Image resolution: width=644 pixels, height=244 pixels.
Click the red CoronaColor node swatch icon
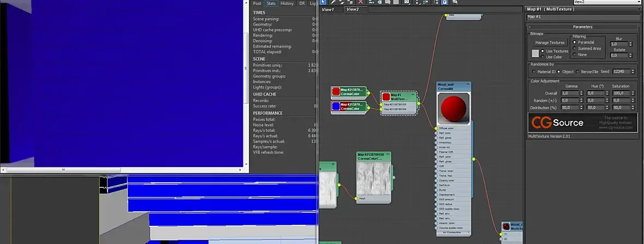tap(336, 91)
